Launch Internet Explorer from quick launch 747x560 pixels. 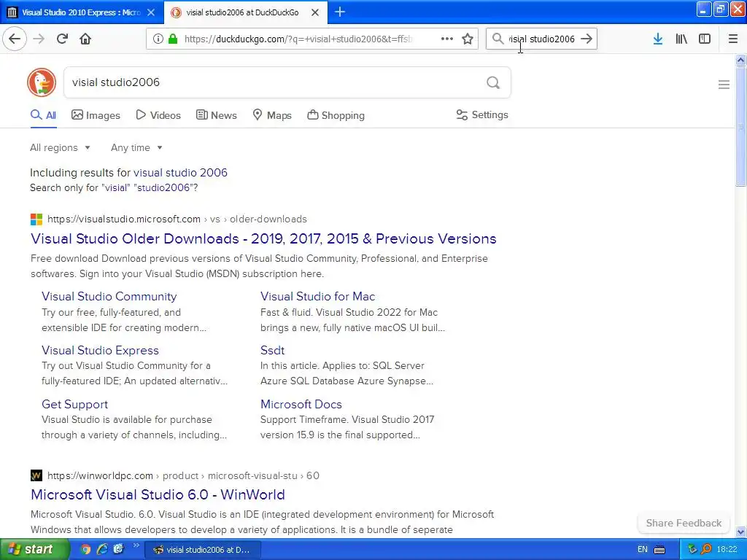coord(102,549)
